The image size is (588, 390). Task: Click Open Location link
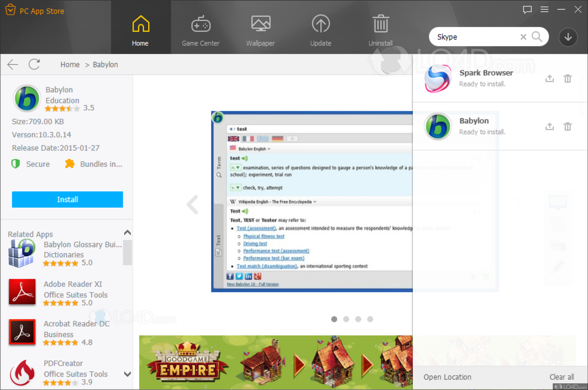[x=447, y=377]
